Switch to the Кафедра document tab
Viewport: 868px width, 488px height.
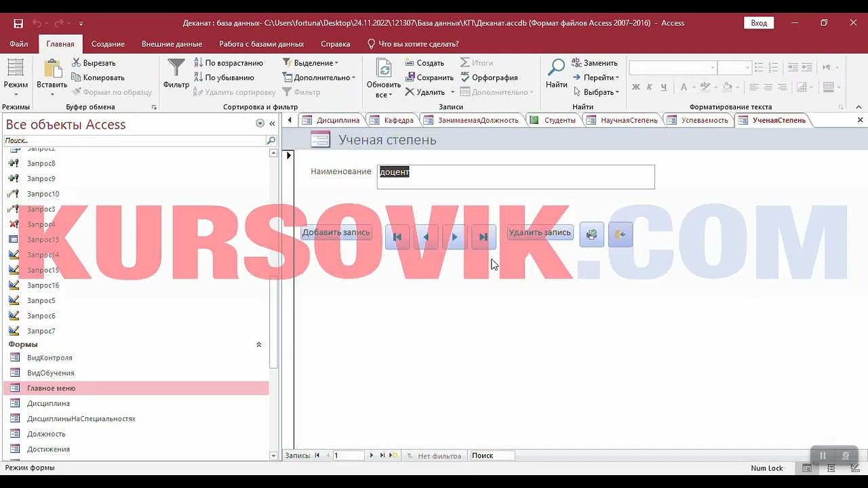(x=392, y=120)
